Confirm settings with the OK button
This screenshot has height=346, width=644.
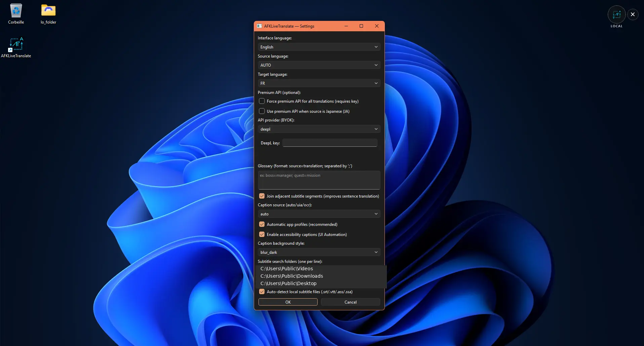click(x=288, y=302)
